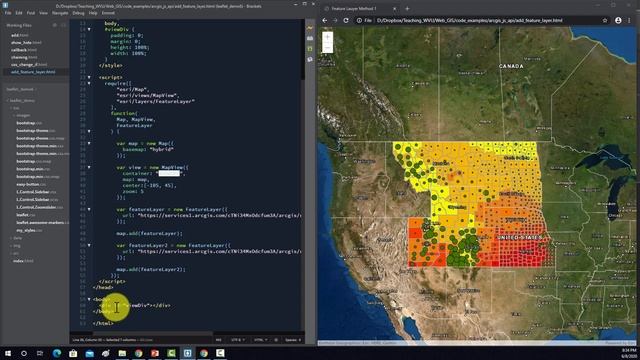This screenshot has width=640, height=360.
Task: Open Extension Manager icon in Brackets sidebar
Action: pyautogui.click(x=310, y=38)
